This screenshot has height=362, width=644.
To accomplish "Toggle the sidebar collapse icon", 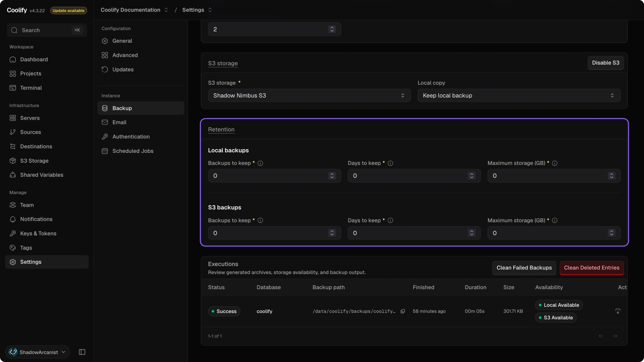I will point(82,352).
